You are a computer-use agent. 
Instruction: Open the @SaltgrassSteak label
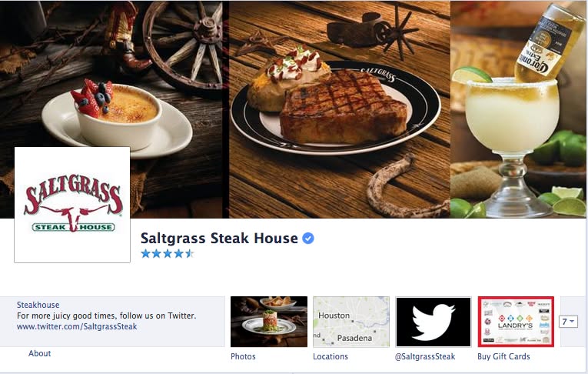[425, 356]
